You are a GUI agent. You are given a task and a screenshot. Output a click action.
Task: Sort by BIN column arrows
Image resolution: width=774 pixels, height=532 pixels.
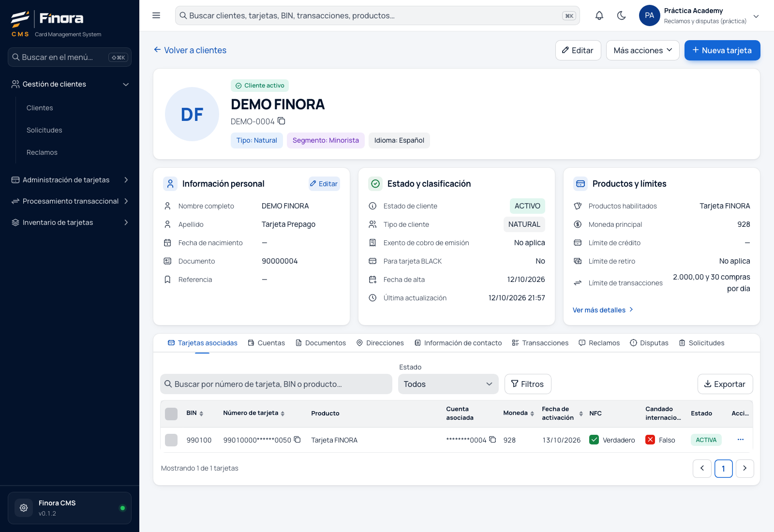point(201,414)
